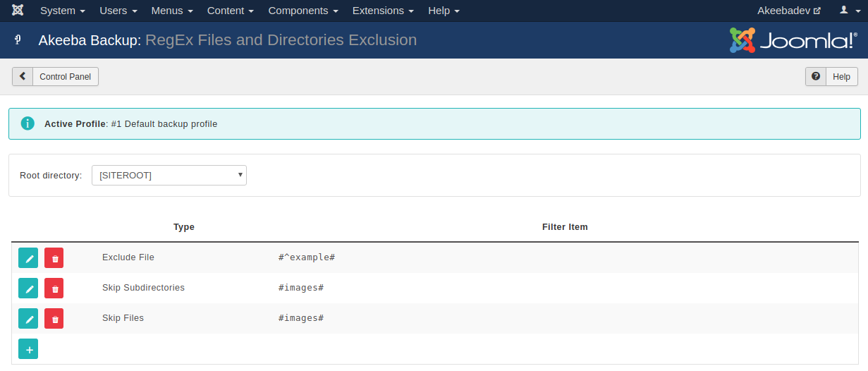The height and width of the screenshot is (371, 868).
Task: Add a new filter with plus button
Action: coord(28,349)
